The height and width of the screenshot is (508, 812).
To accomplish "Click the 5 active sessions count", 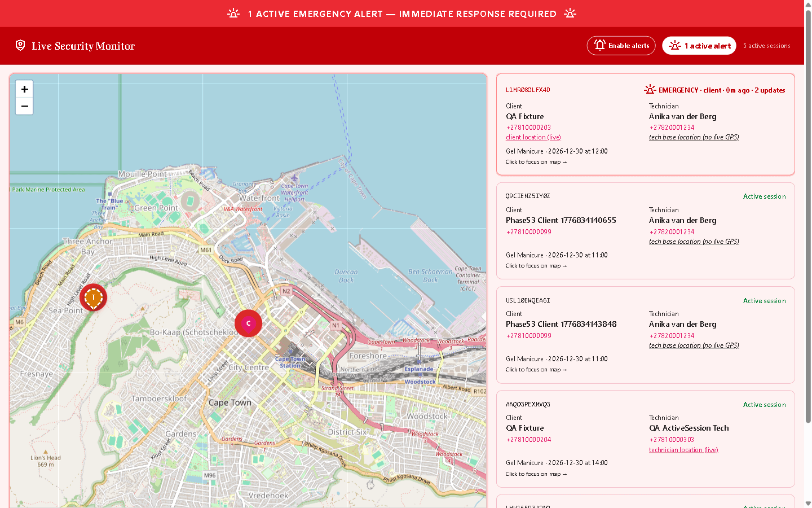I will (766, 46).
